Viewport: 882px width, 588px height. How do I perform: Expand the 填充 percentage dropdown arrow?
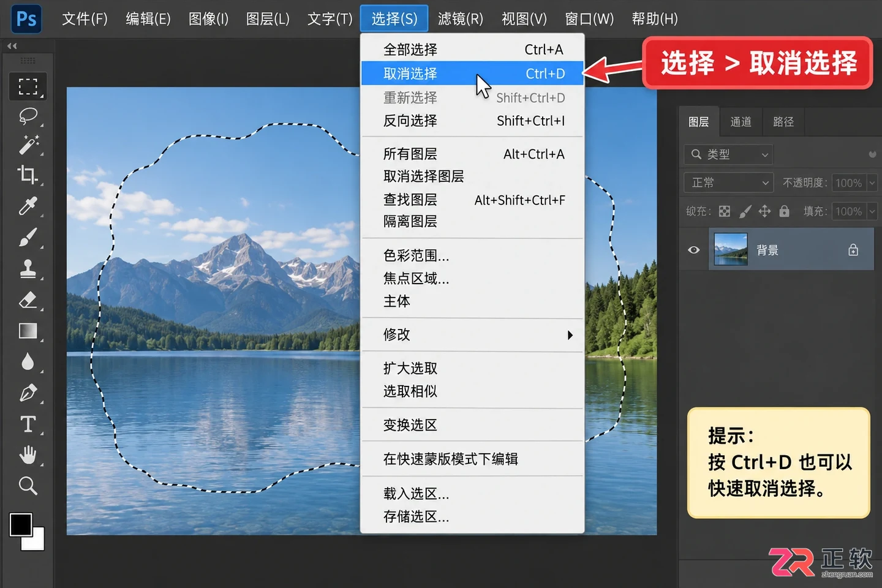(872, 211)
